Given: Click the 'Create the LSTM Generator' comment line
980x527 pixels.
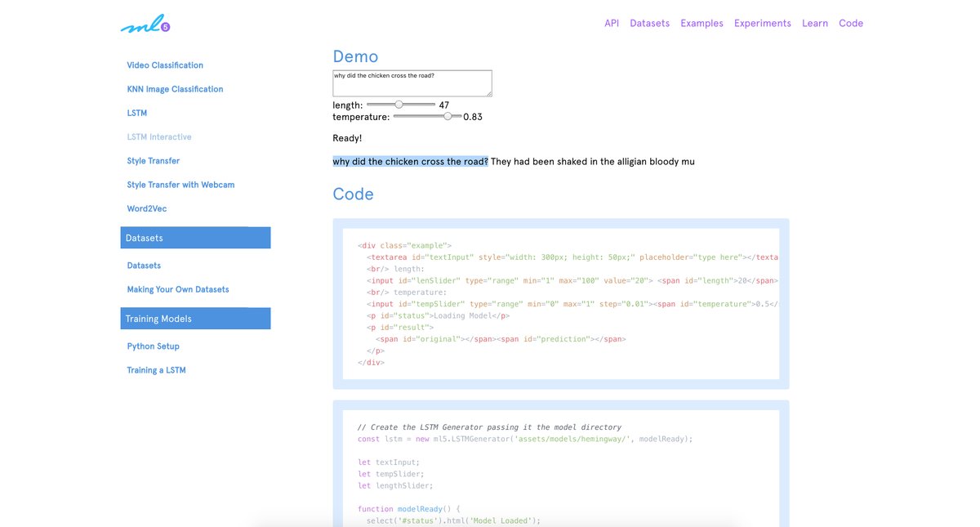Looking at the screenshot, I should [x=489, y=427].
